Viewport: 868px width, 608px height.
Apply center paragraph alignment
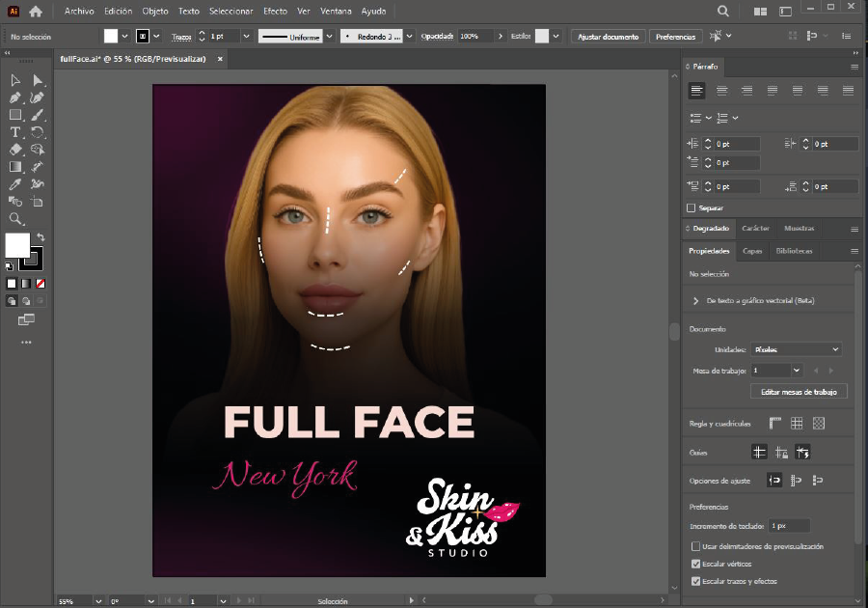click(721, 91)
